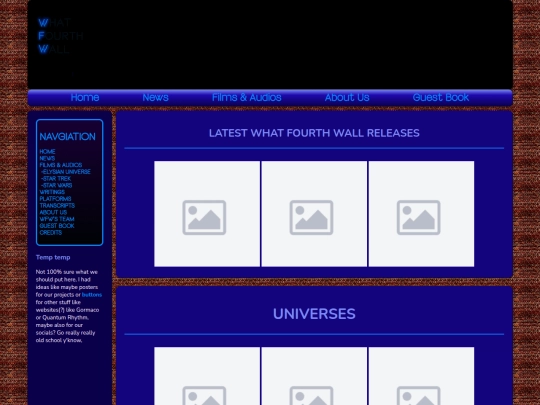
Task: Open the middle placeholder image under Universes
Action: coord(314,376)
